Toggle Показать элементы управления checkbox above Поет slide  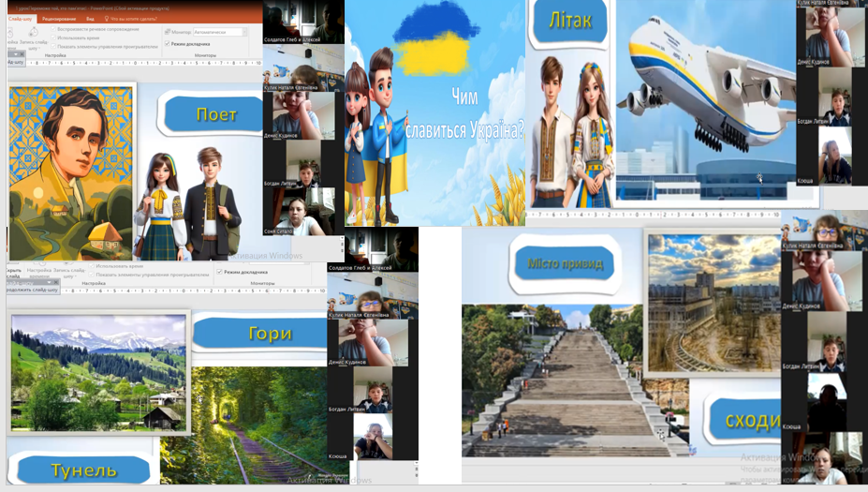coord(53,47)
